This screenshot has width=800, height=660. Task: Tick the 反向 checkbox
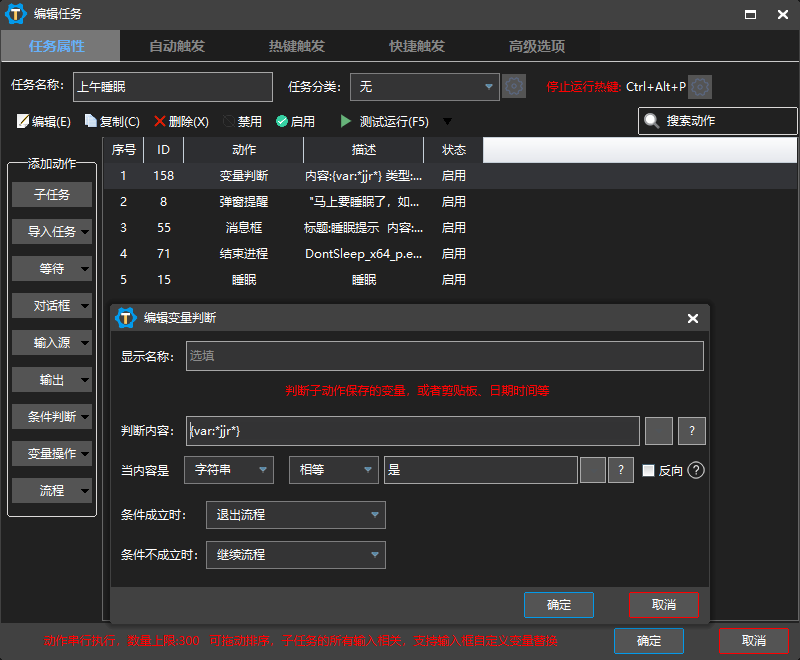click(648, 470)
